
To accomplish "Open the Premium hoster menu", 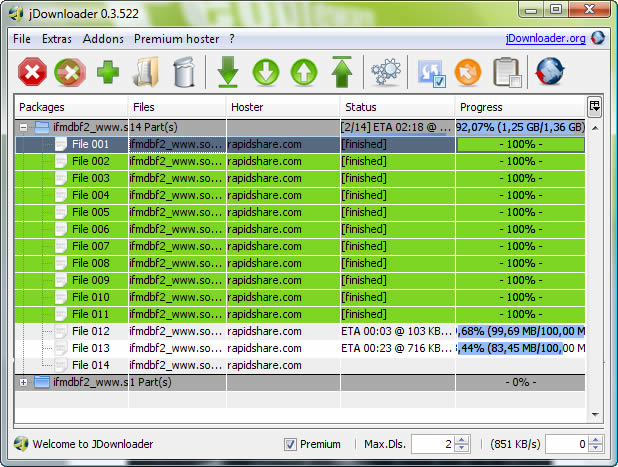I will (x=175, y=39).
